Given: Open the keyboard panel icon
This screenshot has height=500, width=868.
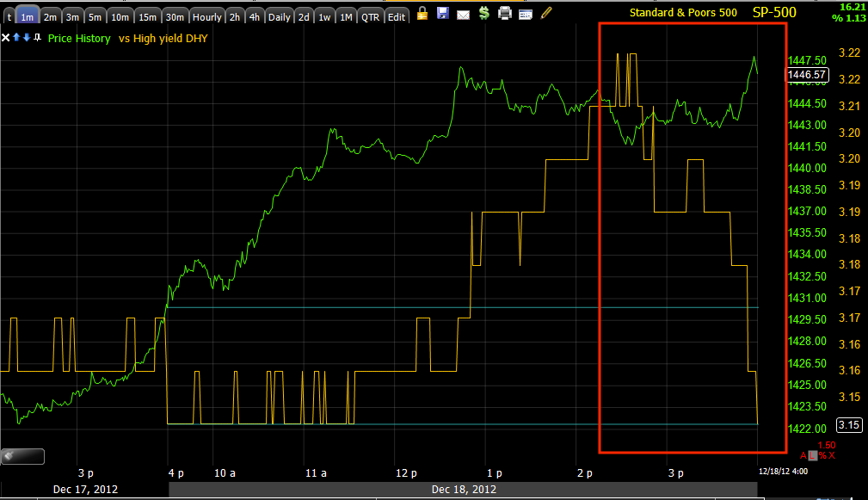Looking at the screenshot, I should (x=526, y=15).
